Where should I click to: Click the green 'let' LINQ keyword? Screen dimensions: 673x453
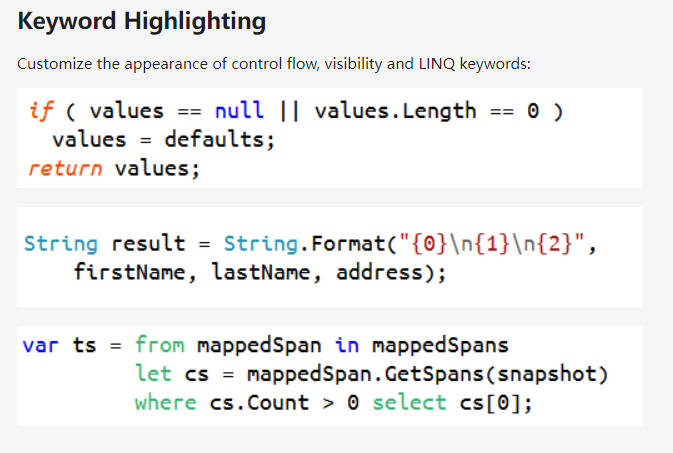pyautogui.click(x=153, y=373)
